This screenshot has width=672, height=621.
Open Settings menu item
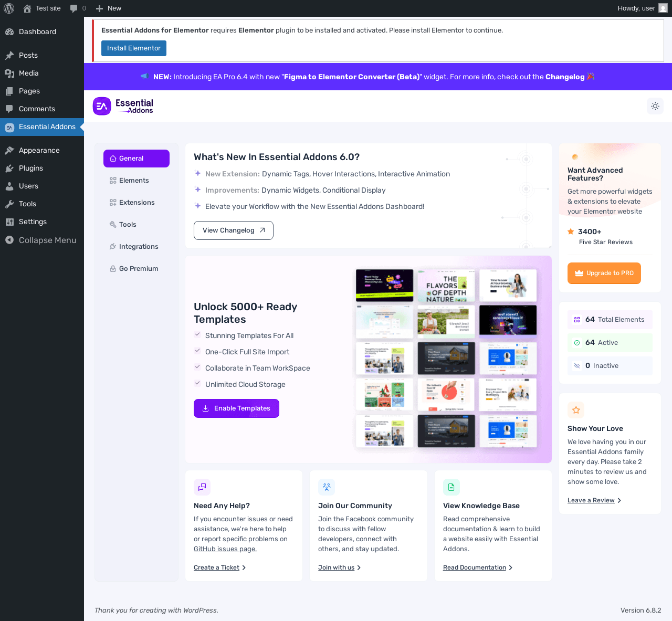pyautogui.click(x=42, y=222)
